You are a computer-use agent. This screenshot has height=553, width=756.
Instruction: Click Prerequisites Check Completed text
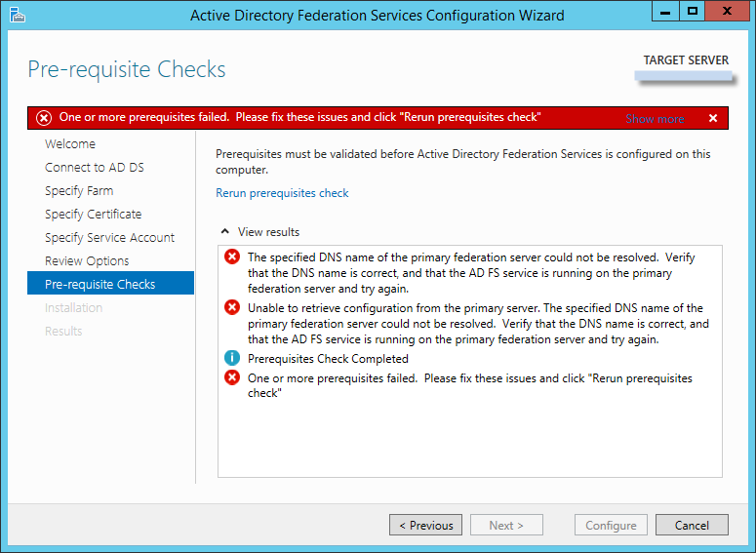(x=328, y=359)
